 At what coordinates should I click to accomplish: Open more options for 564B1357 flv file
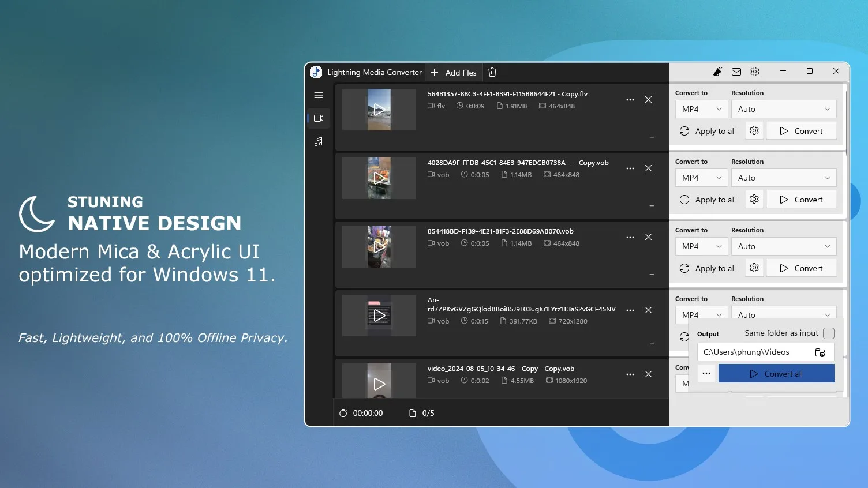[630, 100]
